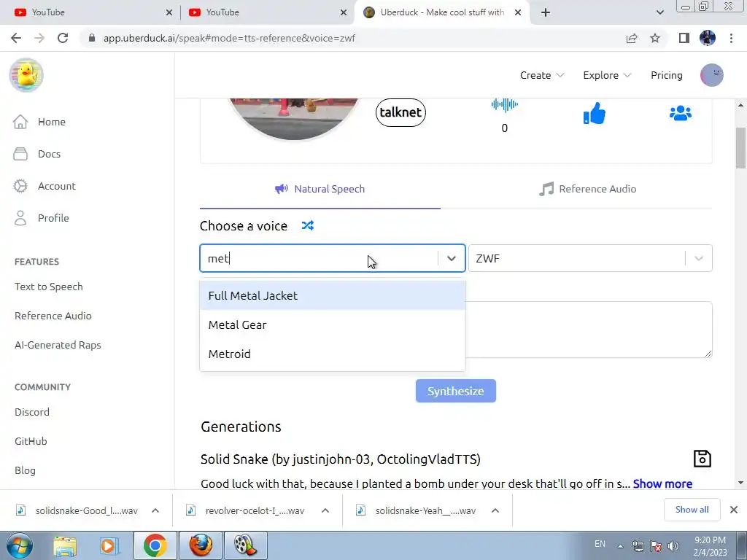Screen dimensions: 747x560
Task: Click the EN language indicator
Action: tap(600, 544)
